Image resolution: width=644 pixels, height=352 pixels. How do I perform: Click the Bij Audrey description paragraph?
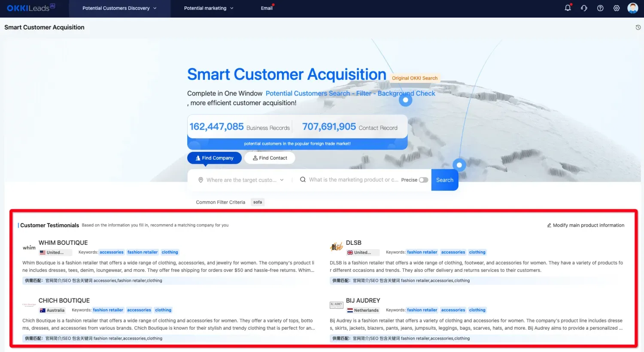(x=476, y=324)
